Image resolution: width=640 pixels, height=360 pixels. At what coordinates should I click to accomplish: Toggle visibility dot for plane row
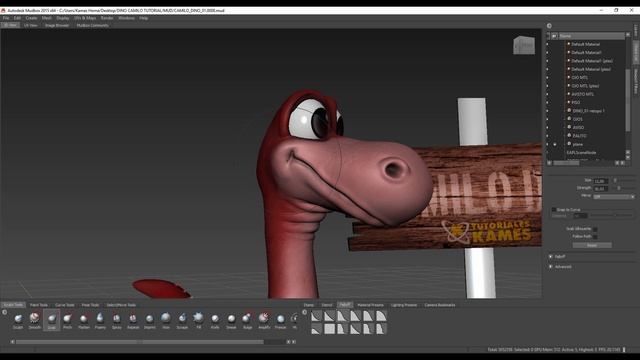(548, 144)
